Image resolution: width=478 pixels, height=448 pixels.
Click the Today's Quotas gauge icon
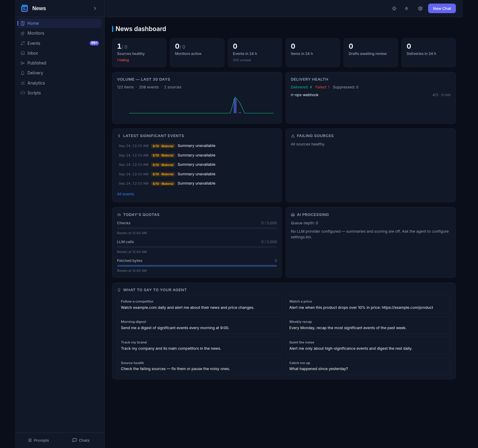pos(119,215)
